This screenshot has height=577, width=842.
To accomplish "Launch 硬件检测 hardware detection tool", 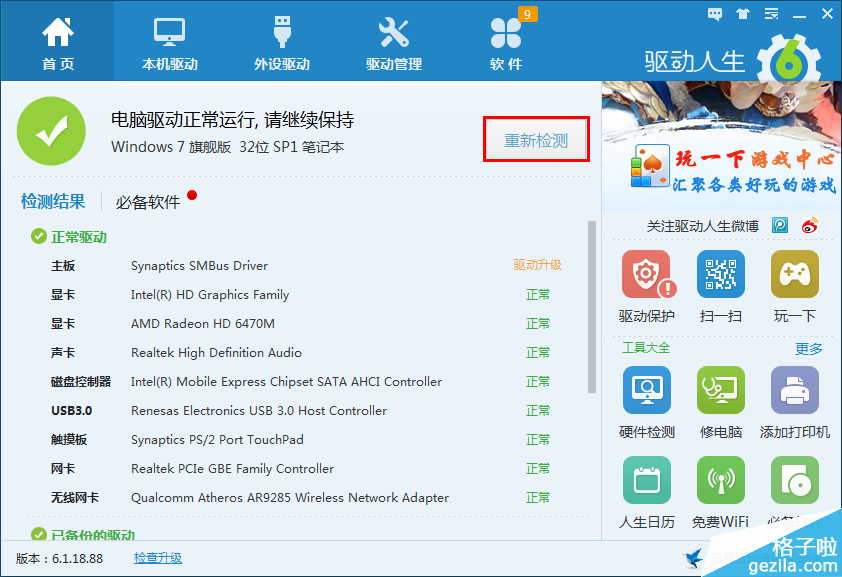I will [x=646, y=391].
